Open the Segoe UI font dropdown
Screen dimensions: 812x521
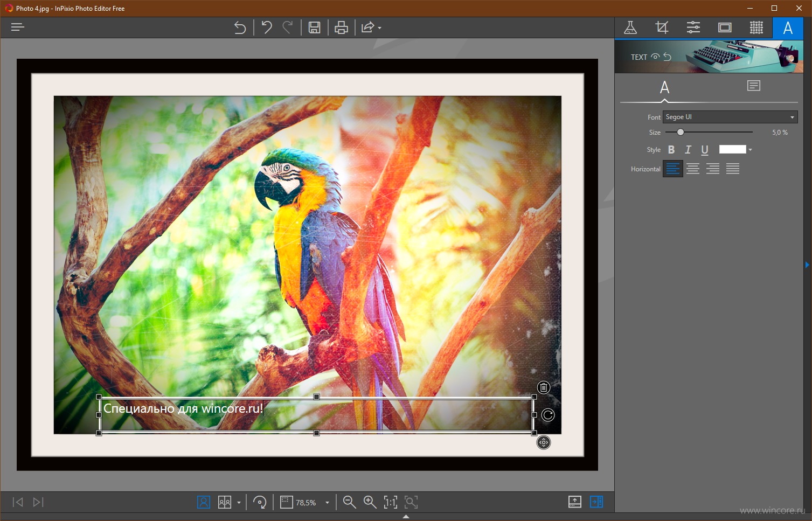[730, 117]
